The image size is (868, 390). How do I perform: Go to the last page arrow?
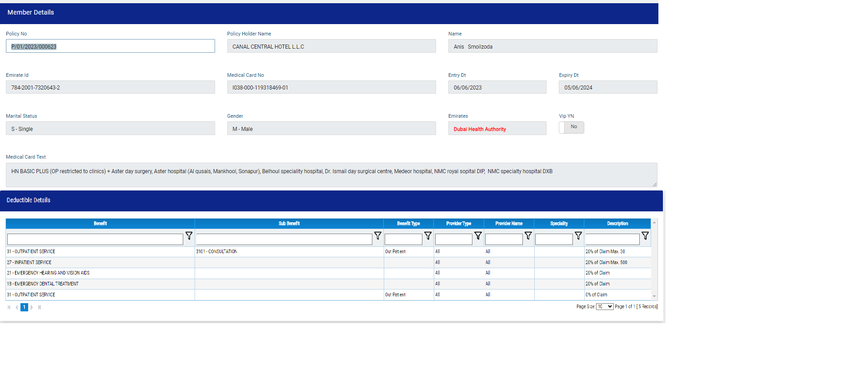click(x=40, y=307)
